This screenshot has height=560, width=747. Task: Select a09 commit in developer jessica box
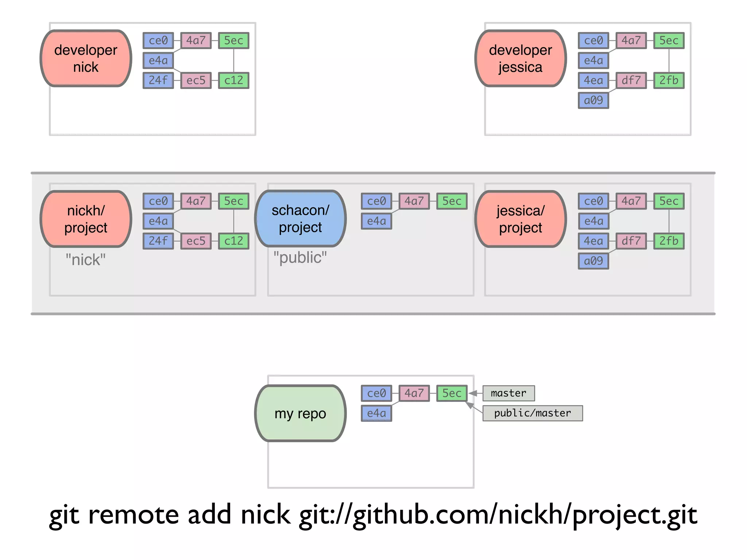593,100
